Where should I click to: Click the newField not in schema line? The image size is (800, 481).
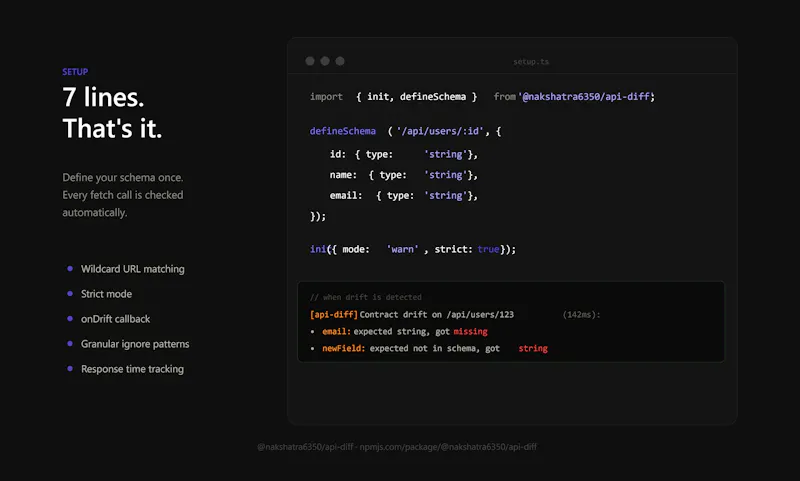point(429,348)
